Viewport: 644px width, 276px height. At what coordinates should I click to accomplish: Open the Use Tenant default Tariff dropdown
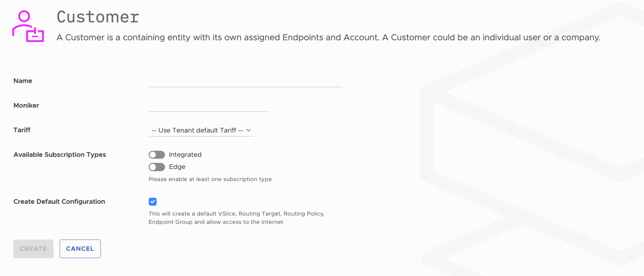click(201, 130)
